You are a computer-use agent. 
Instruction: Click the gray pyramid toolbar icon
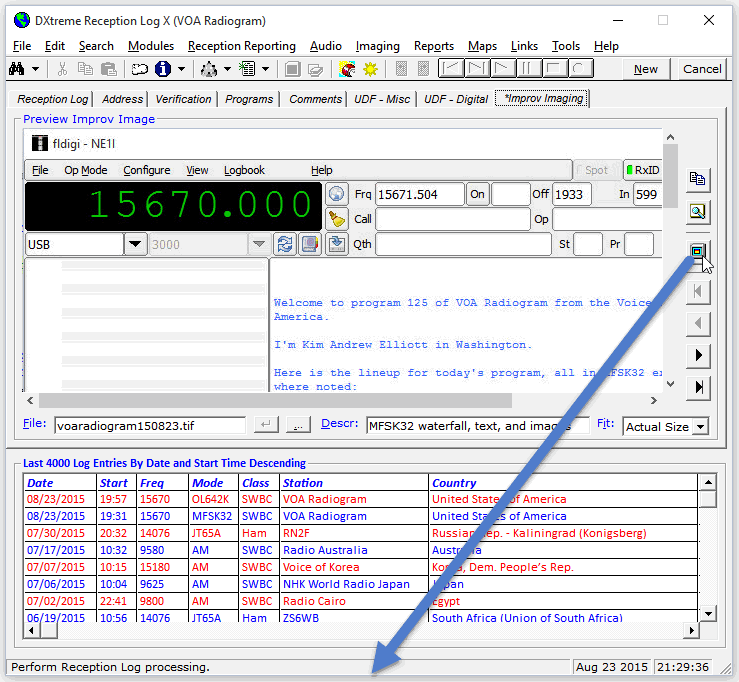(209, 69)
